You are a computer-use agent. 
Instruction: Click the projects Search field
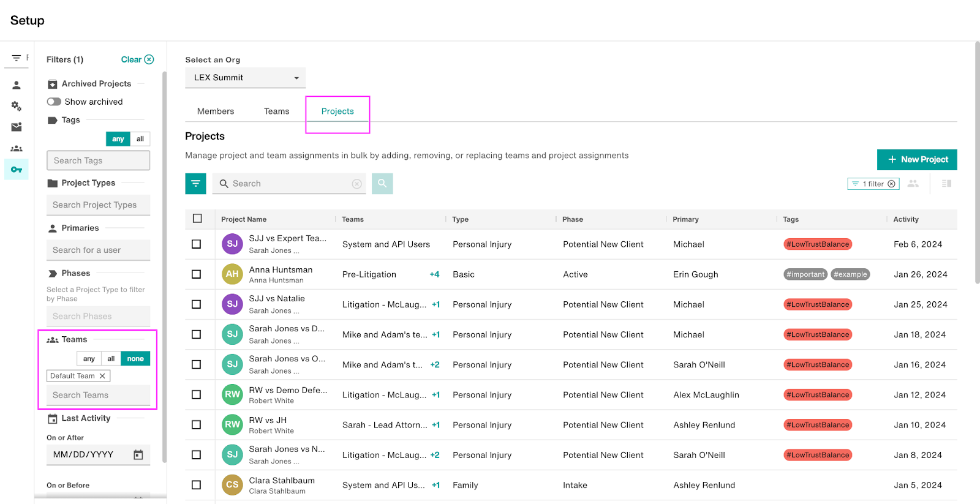(289, 184)
